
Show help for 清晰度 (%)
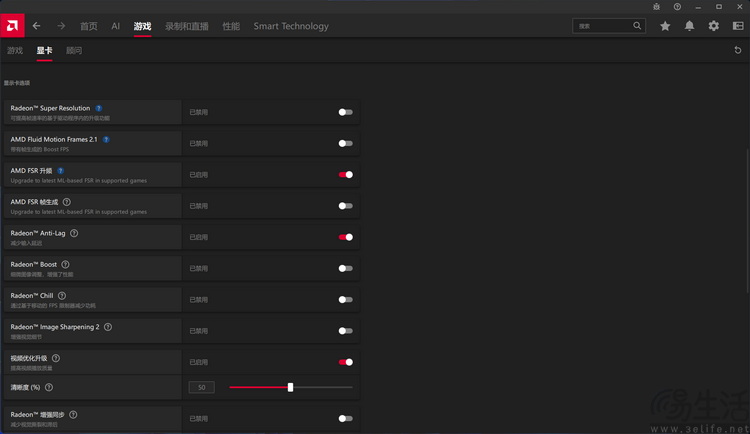tap(49, 387)
